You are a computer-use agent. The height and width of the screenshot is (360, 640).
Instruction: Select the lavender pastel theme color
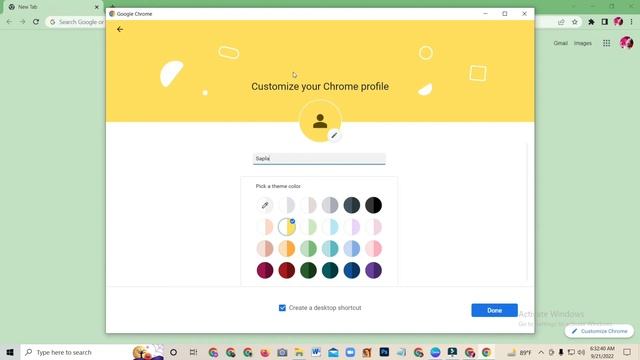(x=352, y=227)
